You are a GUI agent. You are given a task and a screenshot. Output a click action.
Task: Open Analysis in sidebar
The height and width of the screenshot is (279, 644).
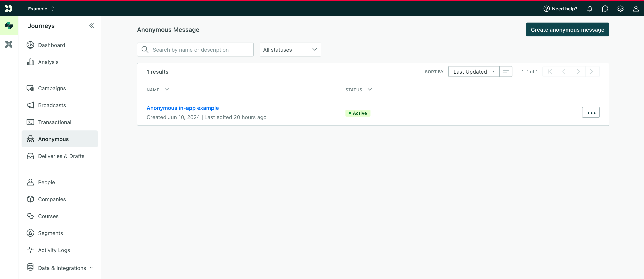59,62
